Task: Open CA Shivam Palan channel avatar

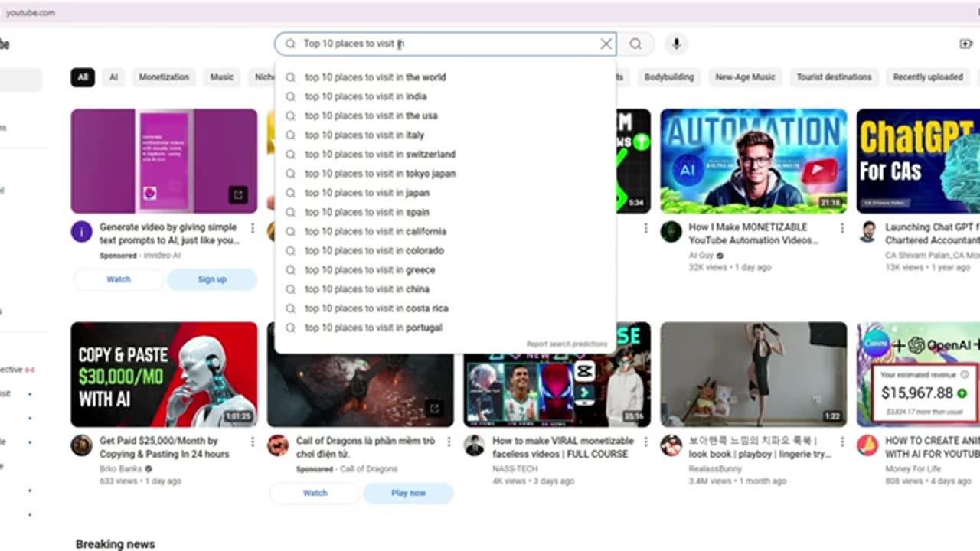Action: click(x=867, y=232)
